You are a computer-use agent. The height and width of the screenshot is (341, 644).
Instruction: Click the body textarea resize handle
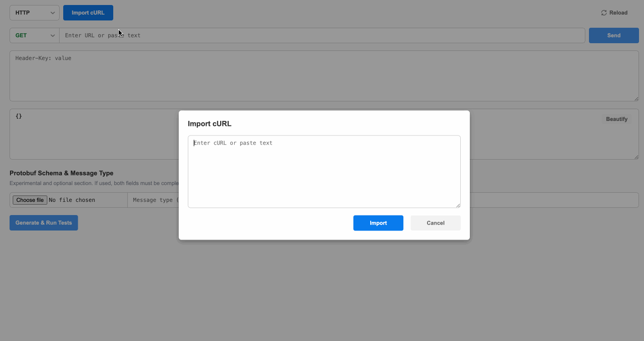pyautogui.click(x=636, y=157)
